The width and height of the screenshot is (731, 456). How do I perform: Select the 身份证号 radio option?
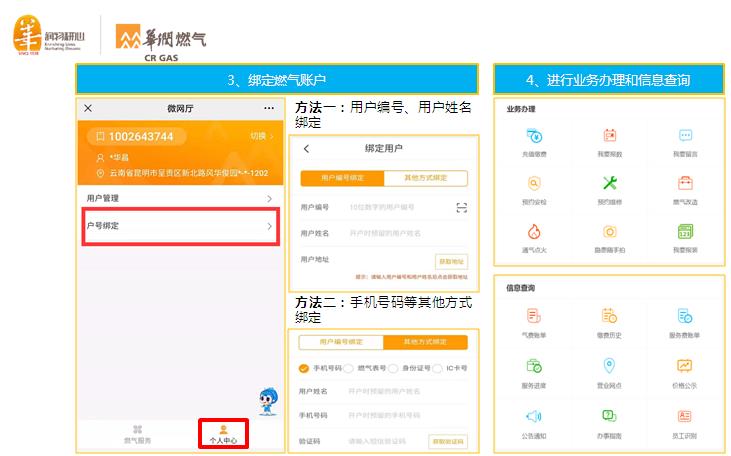coord(393,368)
